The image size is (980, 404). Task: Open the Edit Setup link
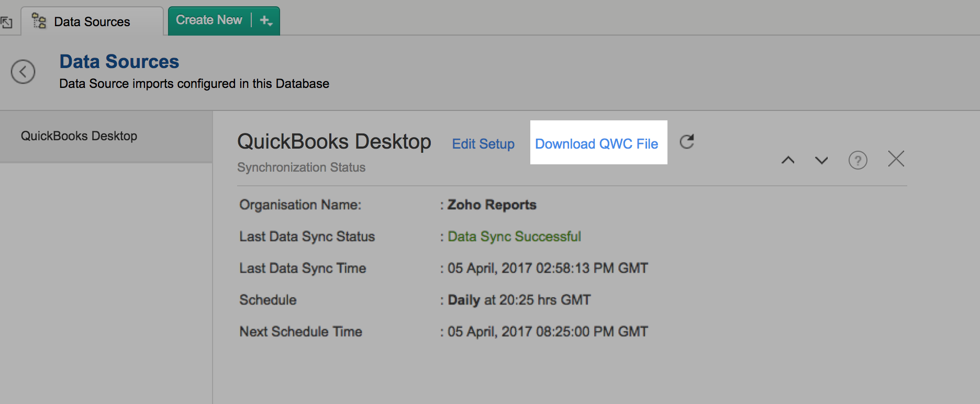[x=483, y=144]
